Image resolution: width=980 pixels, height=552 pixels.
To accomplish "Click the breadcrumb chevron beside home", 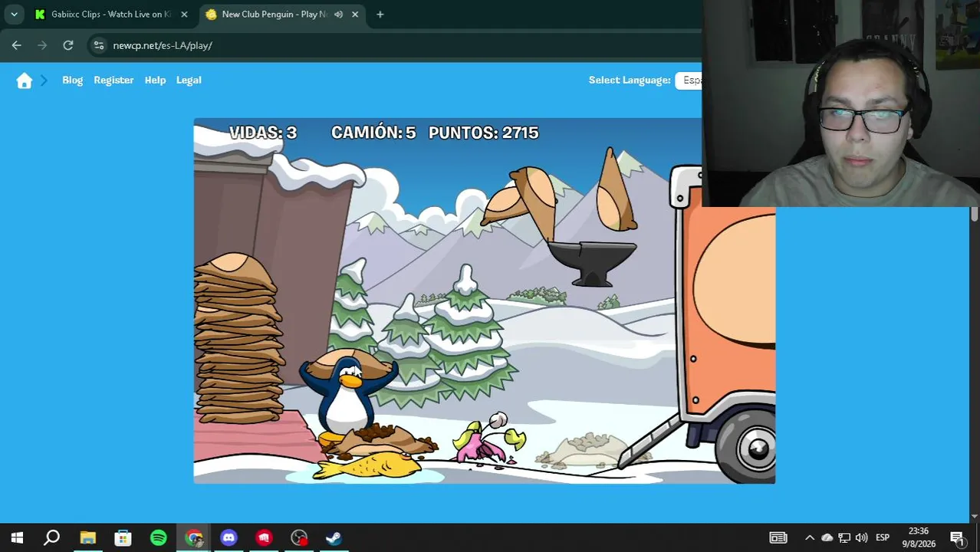I will coord(44,80).
